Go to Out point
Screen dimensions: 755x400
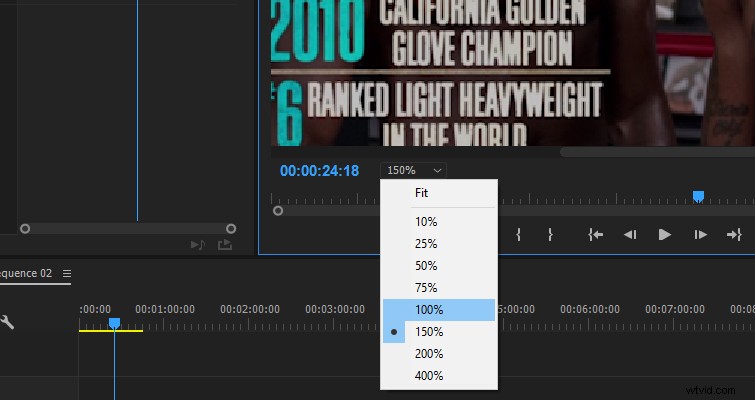[734, 234]
